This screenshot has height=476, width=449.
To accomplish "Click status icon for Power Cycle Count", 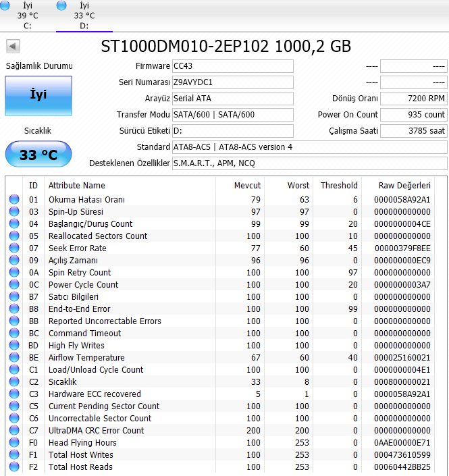I will [14, 284].
